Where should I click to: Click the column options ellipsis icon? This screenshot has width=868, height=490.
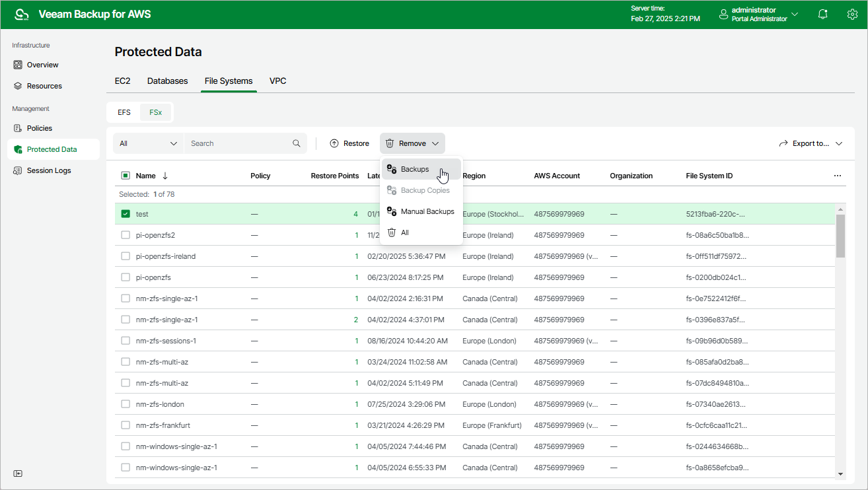coord(837,176)
